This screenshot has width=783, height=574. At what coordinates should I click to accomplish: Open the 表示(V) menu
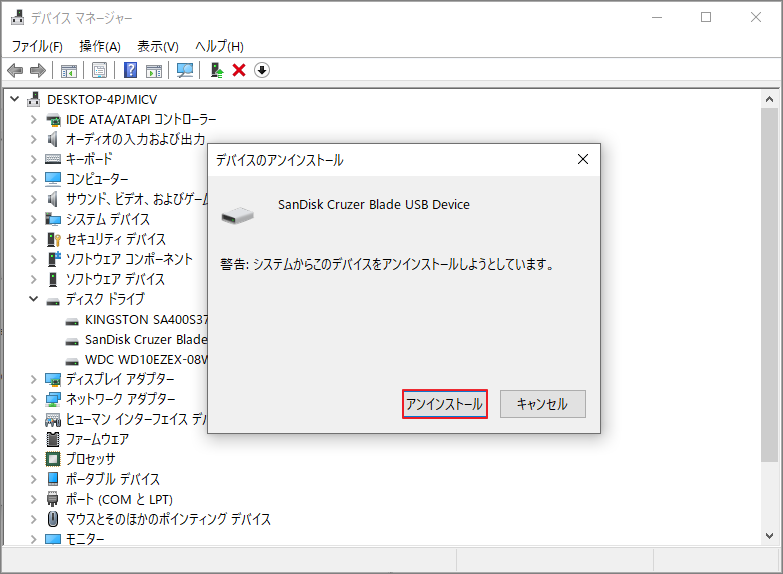coord(158,46)
